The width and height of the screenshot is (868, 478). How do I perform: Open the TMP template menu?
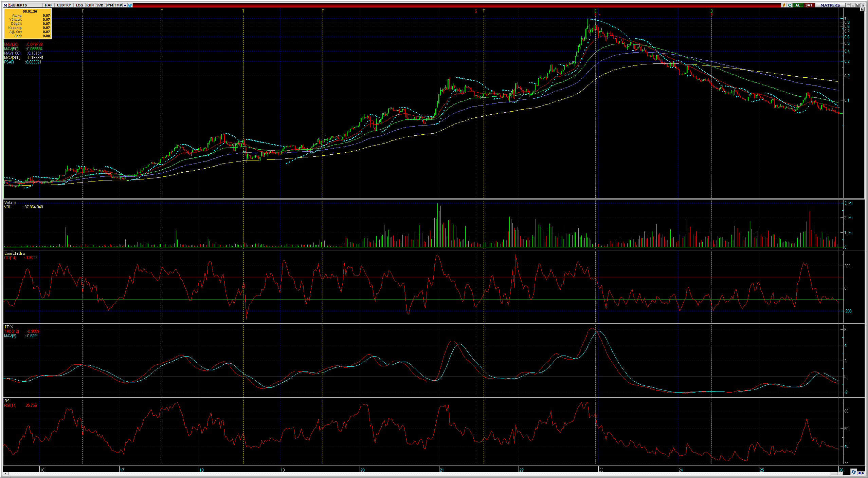click(118, 5)
